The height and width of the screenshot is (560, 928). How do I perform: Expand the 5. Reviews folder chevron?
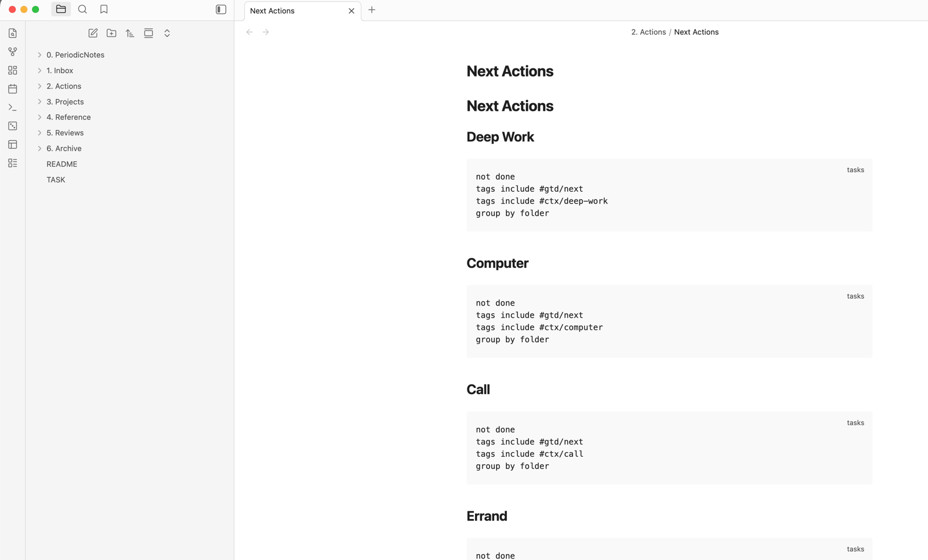coord(39,133)
